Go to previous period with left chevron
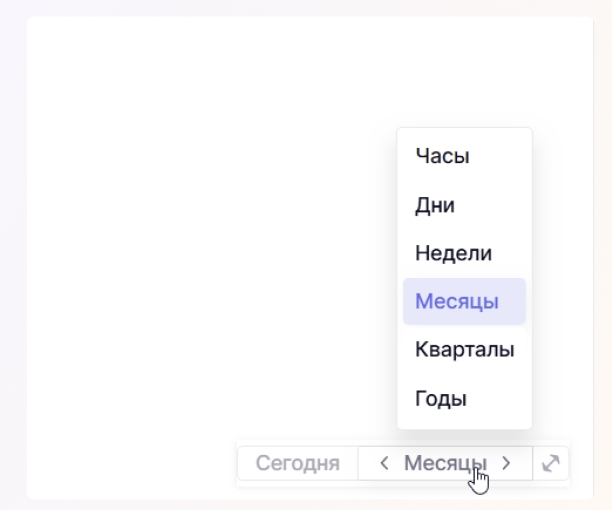This screenshot has width=612, height=510. click(384, 463)
